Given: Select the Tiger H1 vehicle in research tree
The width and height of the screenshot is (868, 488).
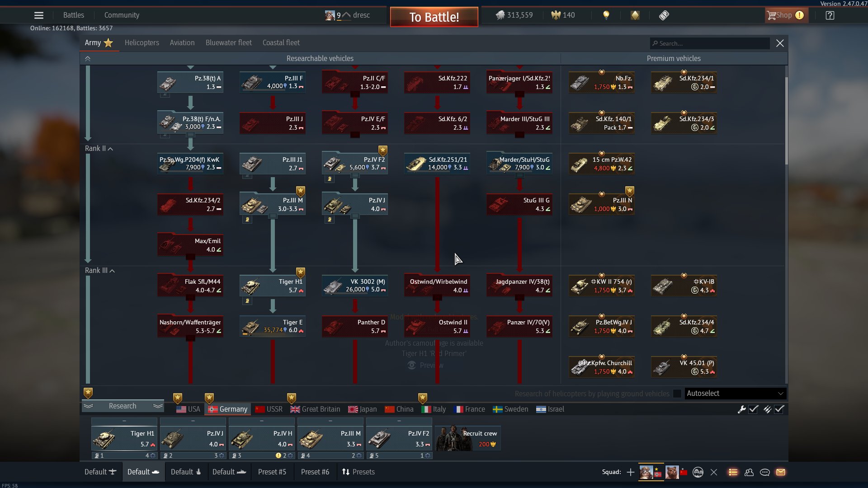Looking at the screenshot, I should [x=273, y=286].
